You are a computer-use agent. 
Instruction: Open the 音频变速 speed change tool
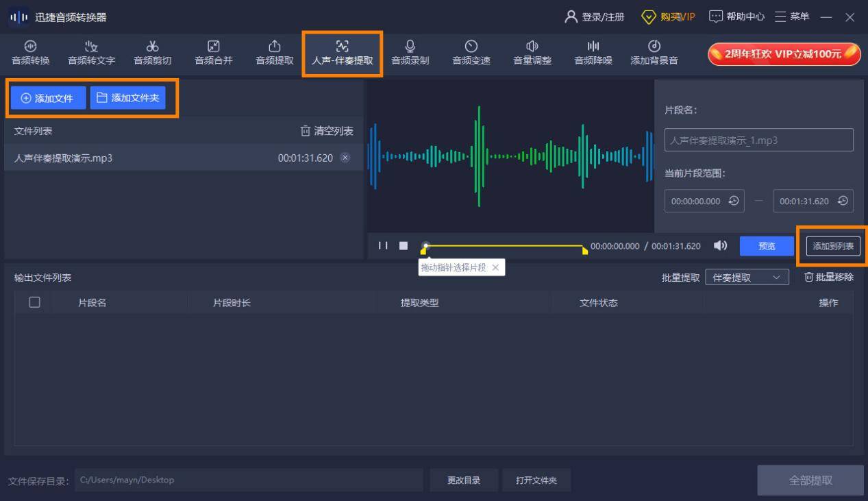pyautogui.click(x=471, y=53)
